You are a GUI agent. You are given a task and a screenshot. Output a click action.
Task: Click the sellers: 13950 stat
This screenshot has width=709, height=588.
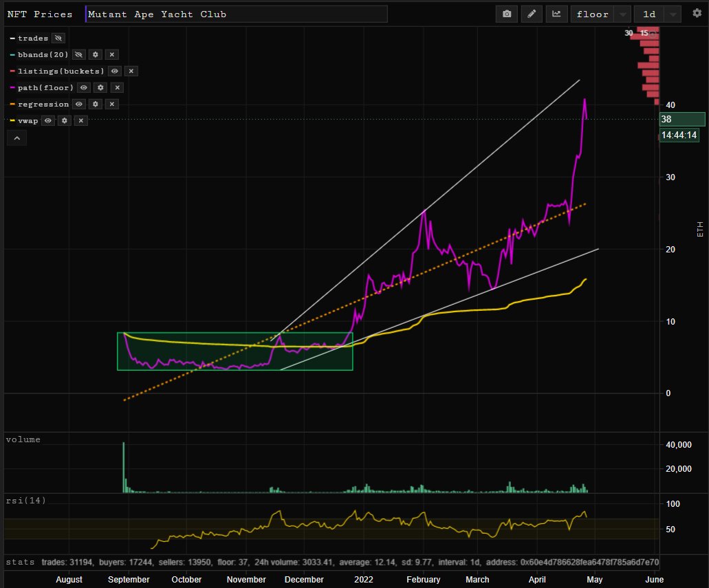coord(185,563)
